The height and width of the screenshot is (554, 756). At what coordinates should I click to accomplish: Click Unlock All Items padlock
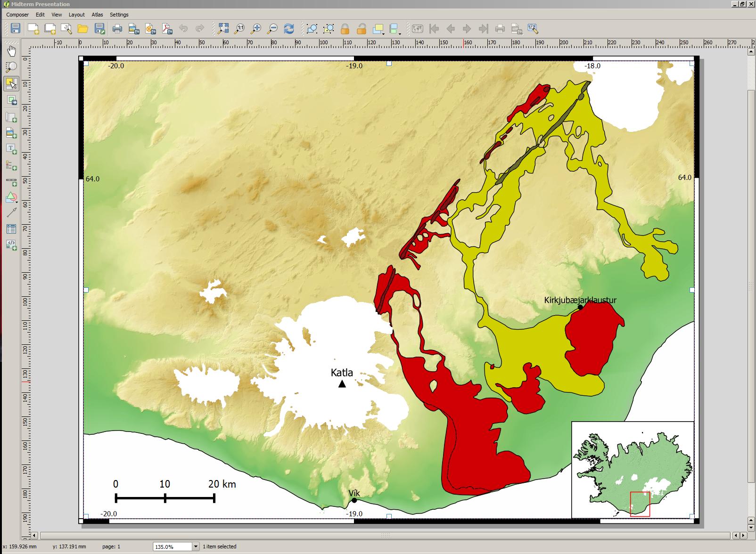pos(361,29)
